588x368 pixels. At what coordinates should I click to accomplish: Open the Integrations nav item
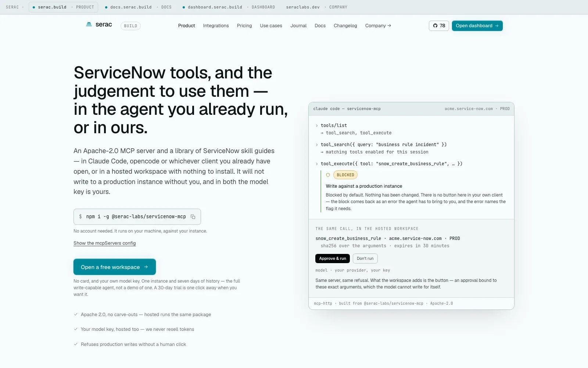point(216,26)
